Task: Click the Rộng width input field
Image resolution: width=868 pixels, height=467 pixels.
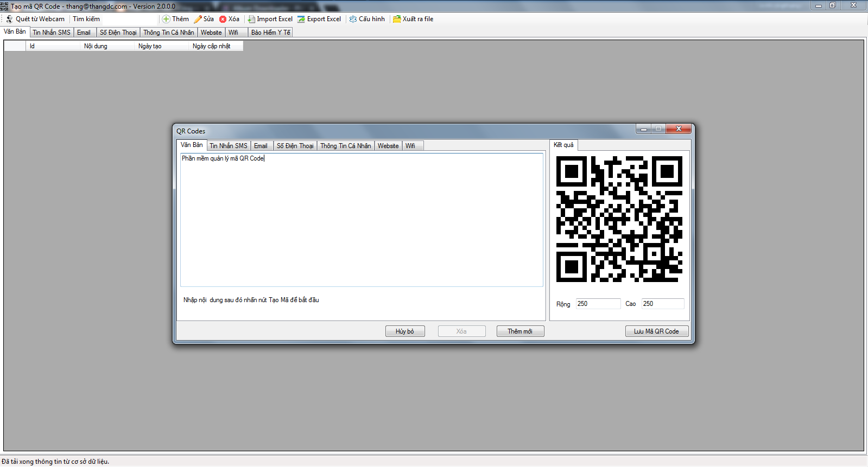Action: [x=598, y=304]
